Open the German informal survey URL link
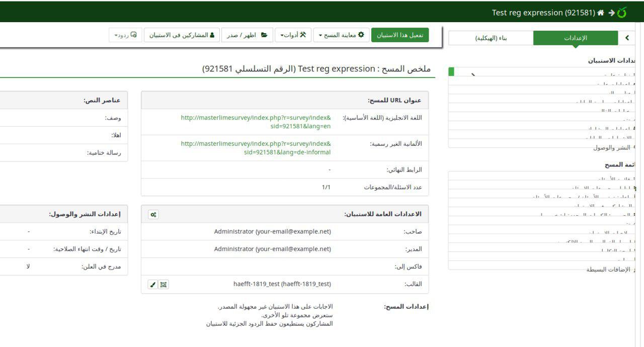 pyautogui.click(x=256, y=148)
